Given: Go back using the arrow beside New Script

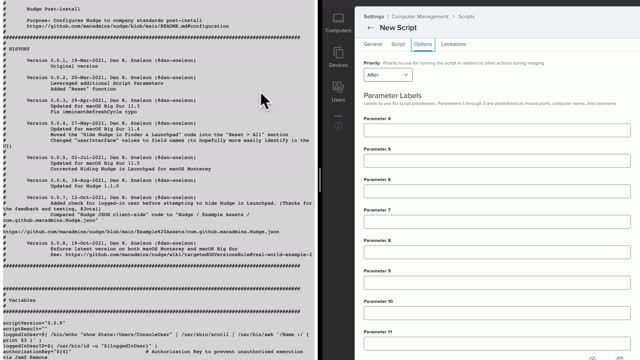Looking at the screenshot, I should click(370, 28).
